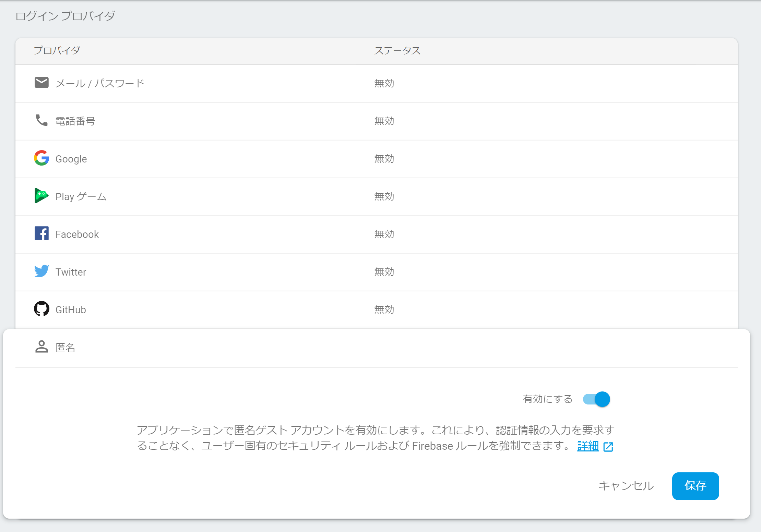Open the 詳細 link
Viewport: 761px width, 532px height.
588,446
